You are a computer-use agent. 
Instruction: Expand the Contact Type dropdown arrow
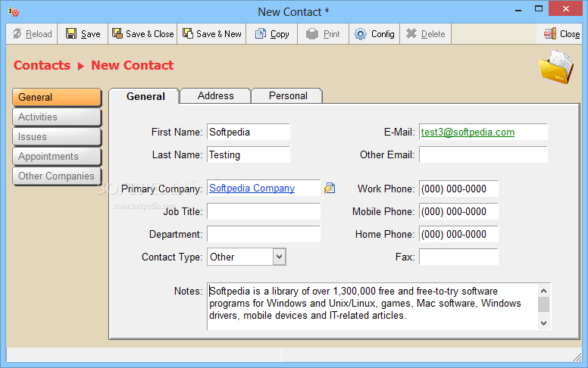(279, 257)
